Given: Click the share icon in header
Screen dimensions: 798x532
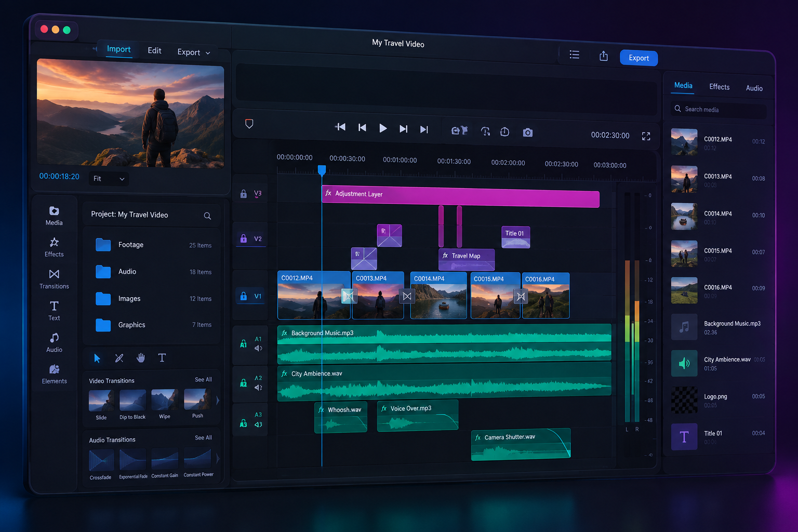Looking at the screenshot, I should 604,56.
